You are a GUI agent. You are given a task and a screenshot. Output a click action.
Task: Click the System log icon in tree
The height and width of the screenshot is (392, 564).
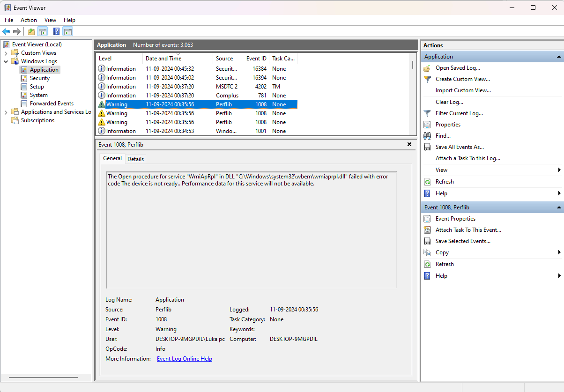tap(24, 95)
